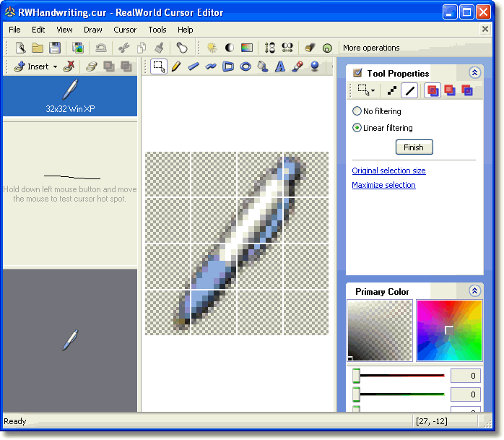Select the Flood fill bucket tool
The width and height of the screenshot is (504, 440).
(263, 66)
